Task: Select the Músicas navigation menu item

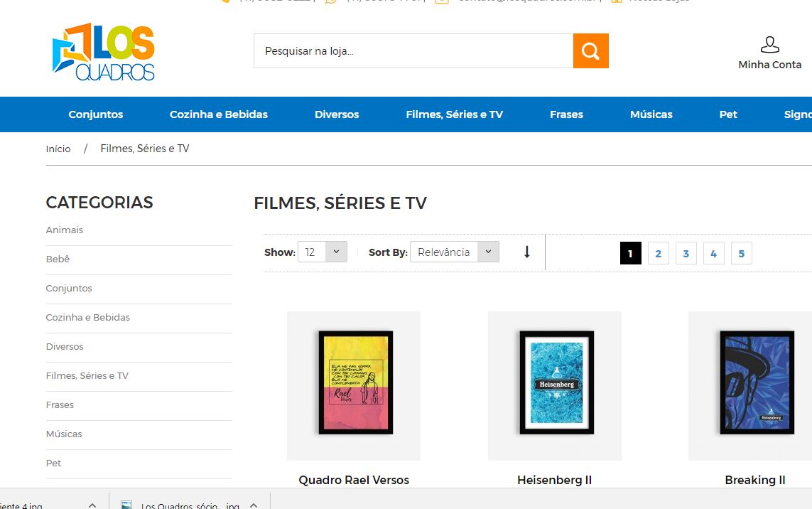Action: (651, 114)
